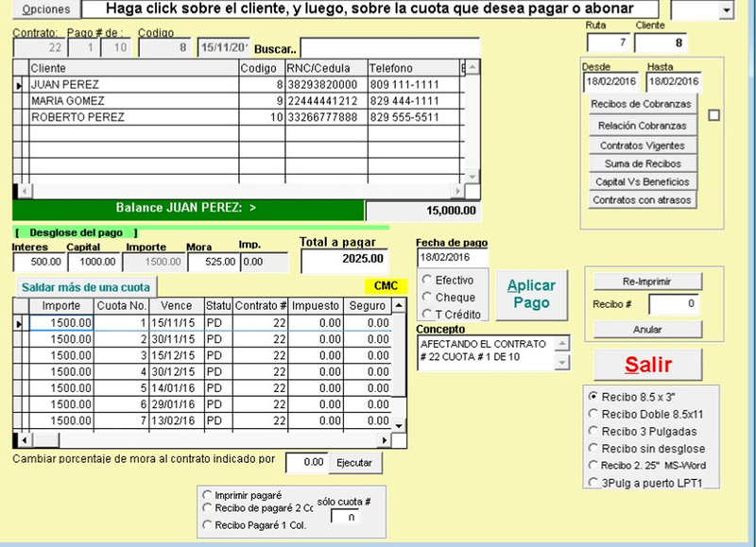Open Contratos con atrasos report
Image resolution: width=756 pixels, height=547 pixels.
pos(643,200)
